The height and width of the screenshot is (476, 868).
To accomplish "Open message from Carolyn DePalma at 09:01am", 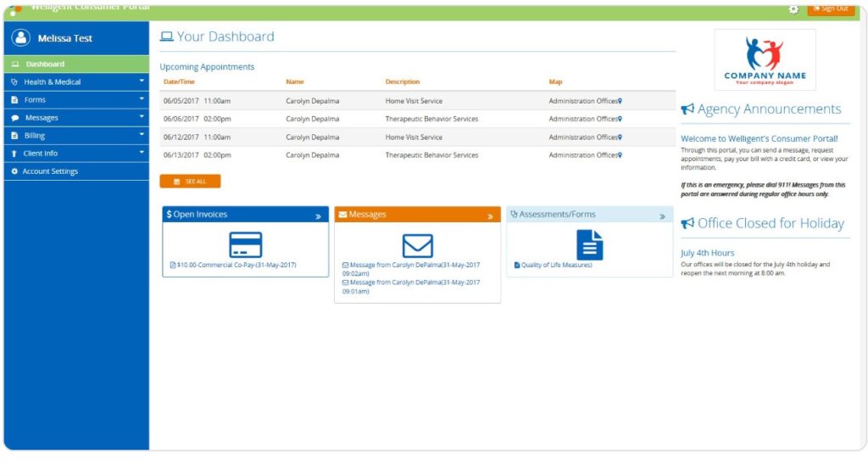I will click(411, 287).
